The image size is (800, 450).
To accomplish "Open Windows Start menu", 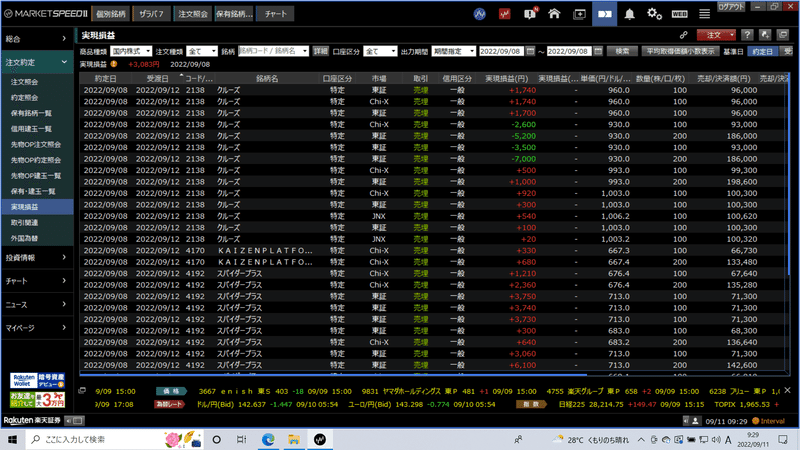I will click(12, 439).
